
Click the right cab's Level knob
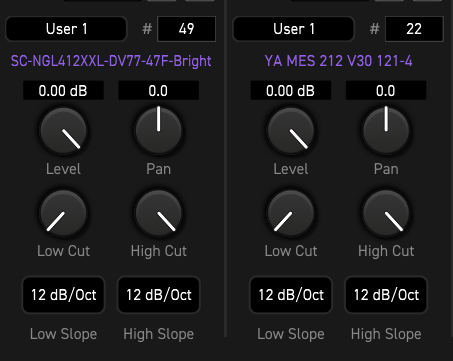coord(291,131)
